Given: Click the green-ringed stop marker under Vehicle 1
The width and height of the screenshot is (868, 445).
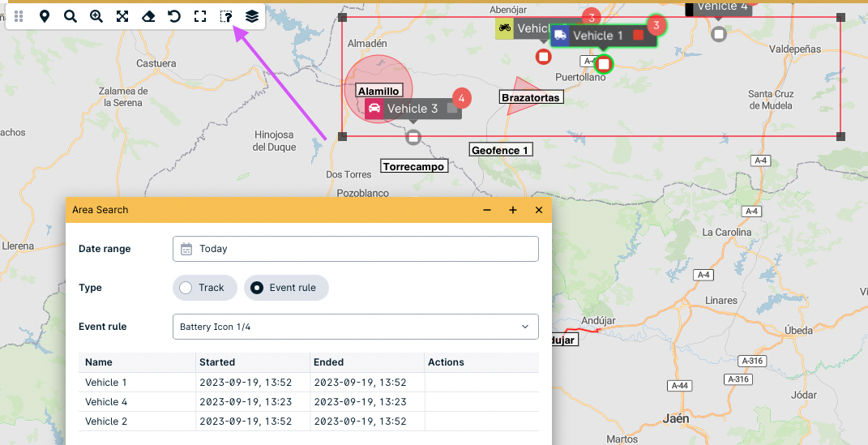Looking at the screenshot, I should 604,64.
